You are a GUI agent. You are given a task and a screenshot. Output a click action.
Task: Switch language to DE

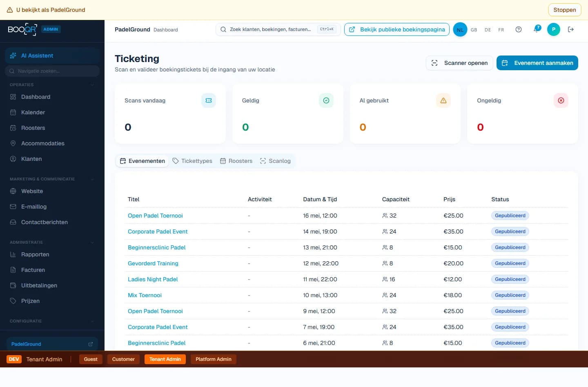[x=488, y=30]
